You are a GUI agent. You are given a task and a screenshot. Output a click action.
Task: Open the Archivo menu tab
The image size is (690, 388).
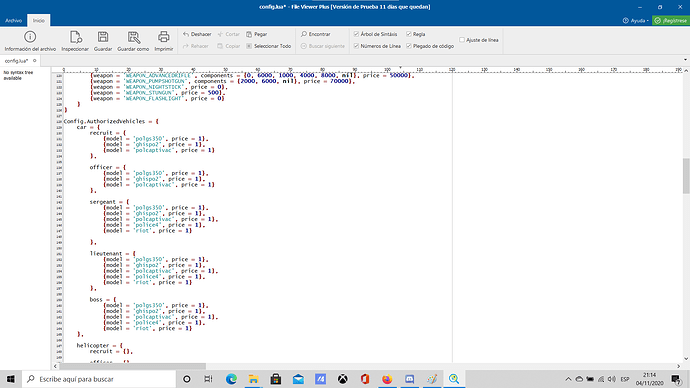tap(14, 20)
